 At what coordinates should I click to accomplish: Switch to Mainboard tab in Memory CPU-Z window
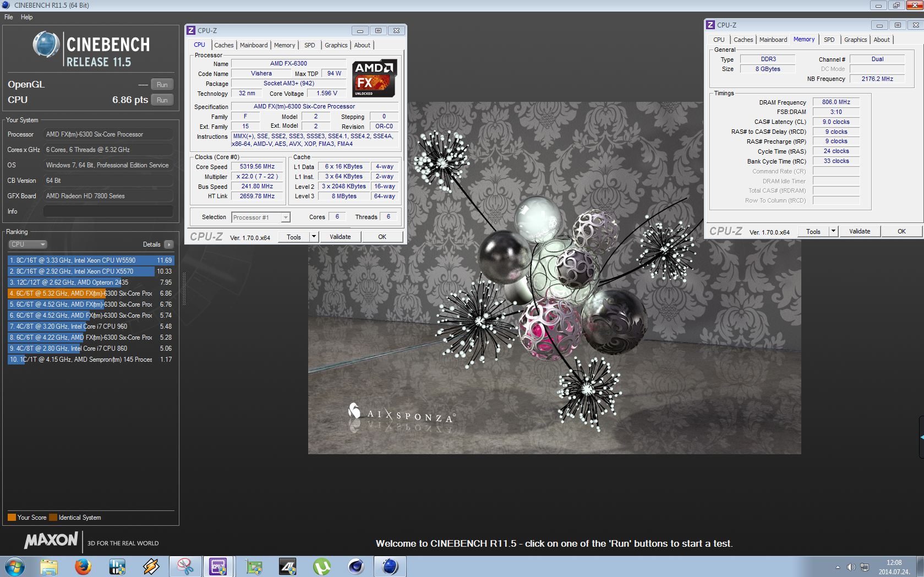tap(773, 40)
